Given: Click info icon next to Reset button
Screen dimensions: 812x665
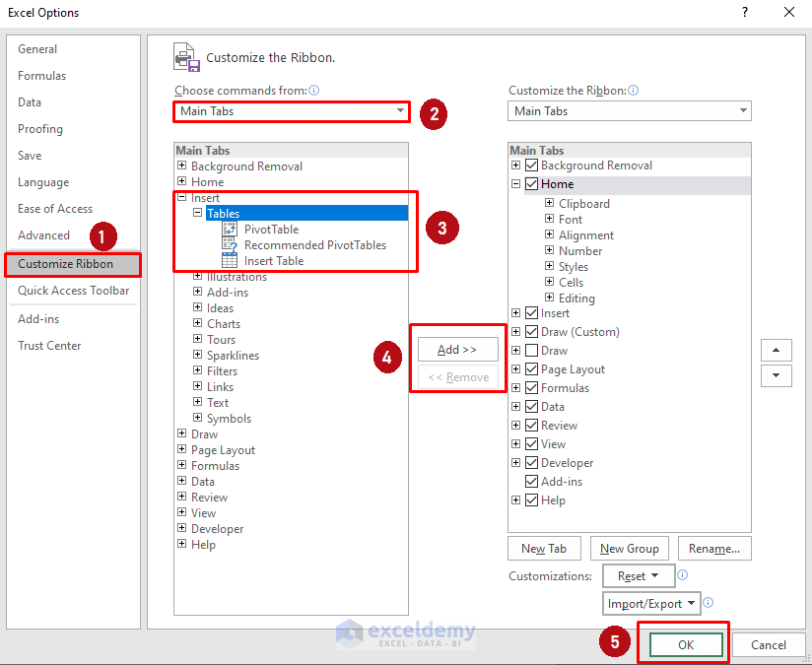Looking at the screenshot, I should [x=683, y=575].
